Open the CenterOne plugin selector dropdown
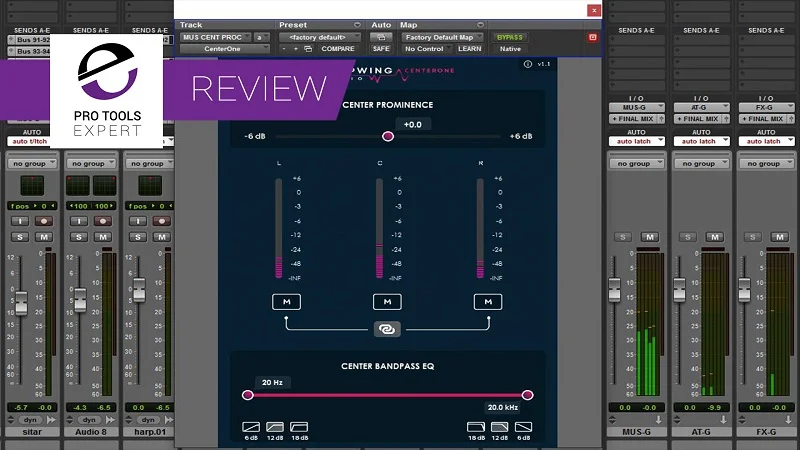This screenshot has width=800, height=450. point(224,49)
